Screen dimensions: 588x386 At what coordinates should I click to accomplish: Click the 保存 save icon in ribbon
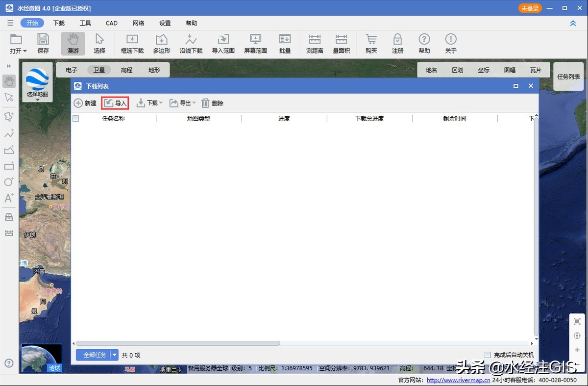[x=43, y=44]
